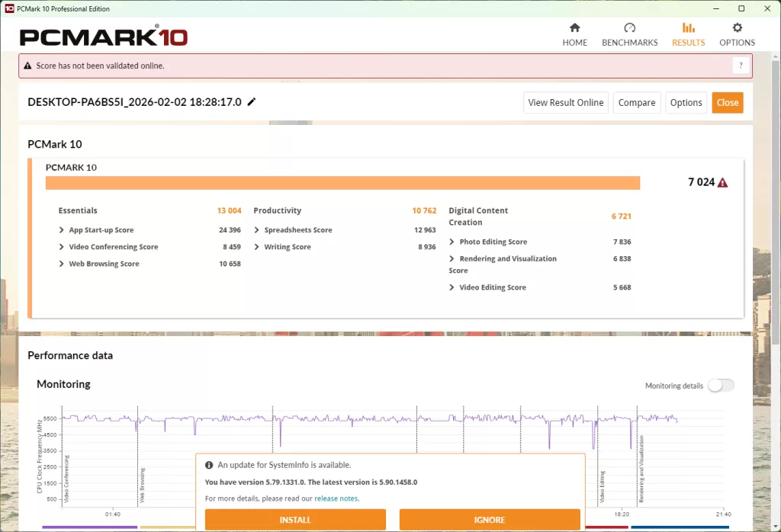The width and height of the screenshot is (781, 532).
Task: Expand App Start-up Score details
Action: 62,230
